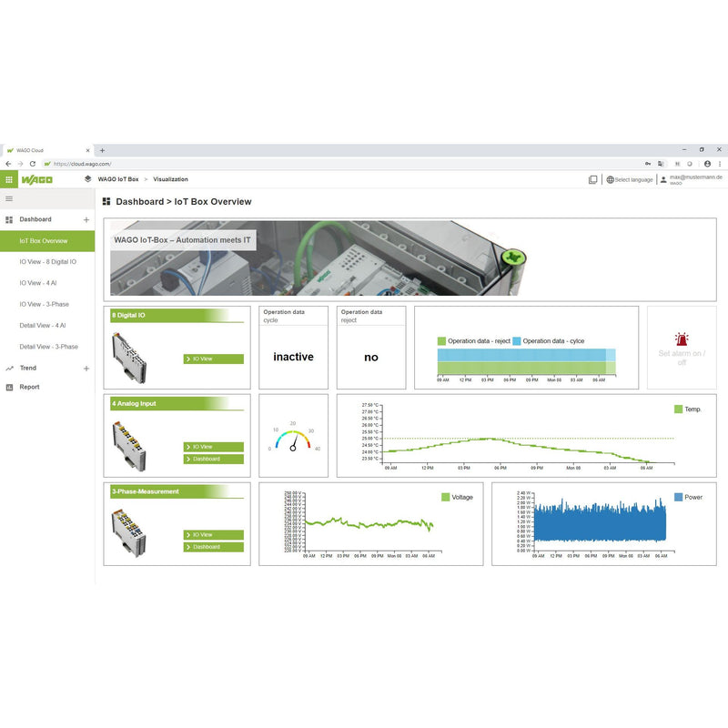728x728 pixels.
Task: Toggle the Voltage legend swatch
Action: [x=446, y=497]
